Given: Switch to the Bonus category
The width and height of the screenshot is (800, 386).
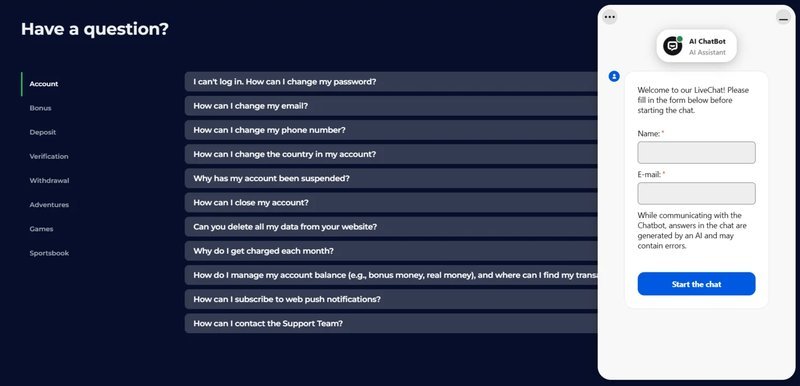Looking at the screenshot, I should 40,108.
